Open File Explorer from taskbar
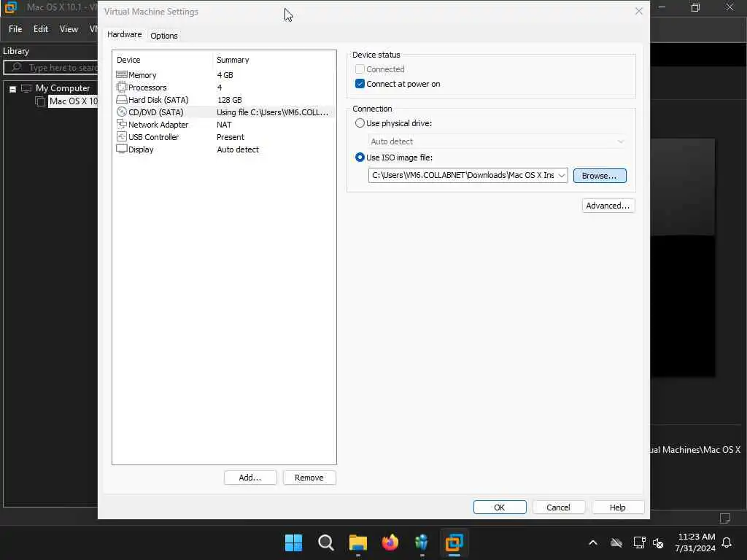The height and width of the screenshot is (560, 747). (x=357, y=542)
